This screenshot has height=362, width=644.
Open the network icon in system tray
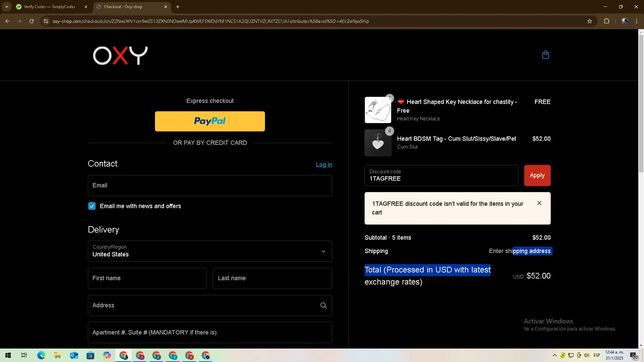[571, 356]
